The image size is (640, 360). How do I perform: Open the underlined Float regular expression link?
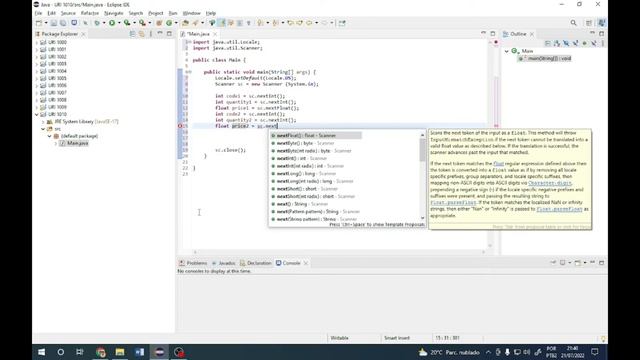[x=498, y=164]
